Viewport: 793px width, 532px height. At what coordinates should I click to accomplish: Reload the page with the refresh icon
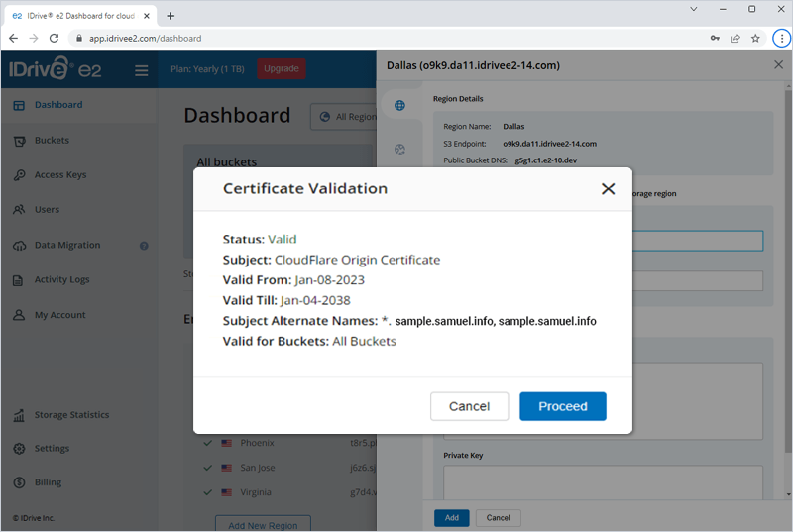click(54, 38)
